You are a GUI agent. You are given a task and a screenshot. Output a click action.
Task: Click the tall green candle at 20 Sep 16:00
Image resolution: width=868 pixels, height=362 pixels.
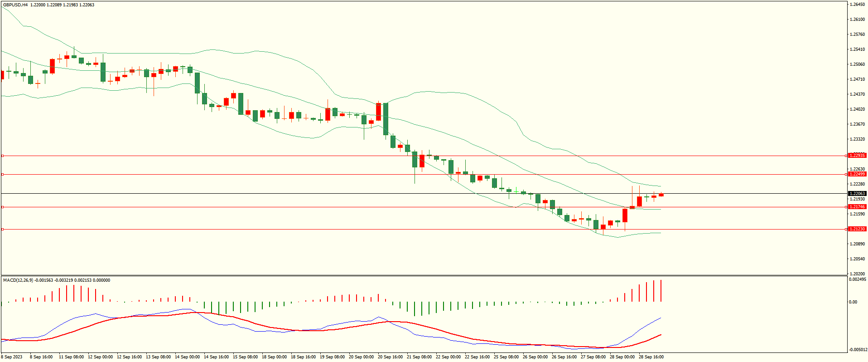(386, 119)
